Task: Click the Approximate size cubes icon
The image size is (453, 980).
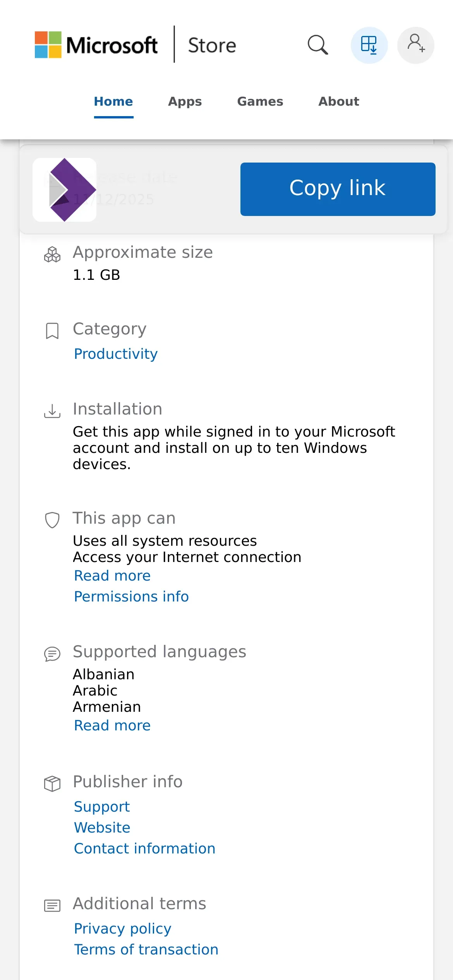Action: [52, 255]
